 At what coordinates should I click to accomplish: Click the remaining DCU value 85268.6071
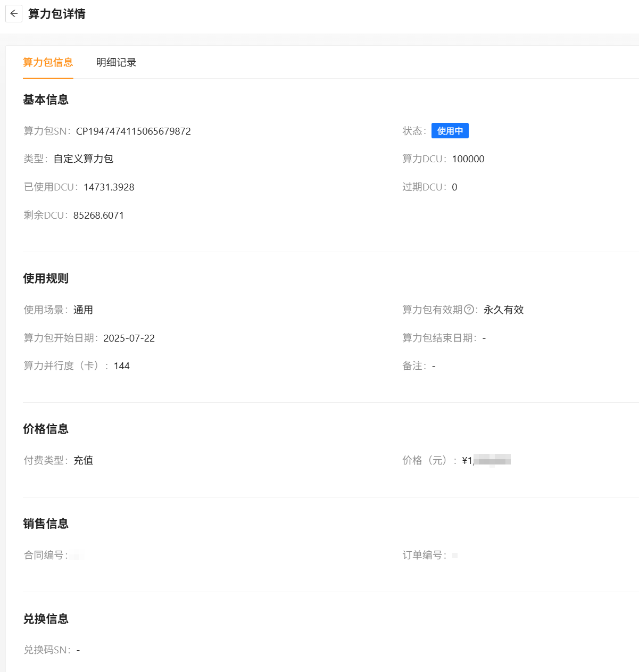click(x=98, y=215)
